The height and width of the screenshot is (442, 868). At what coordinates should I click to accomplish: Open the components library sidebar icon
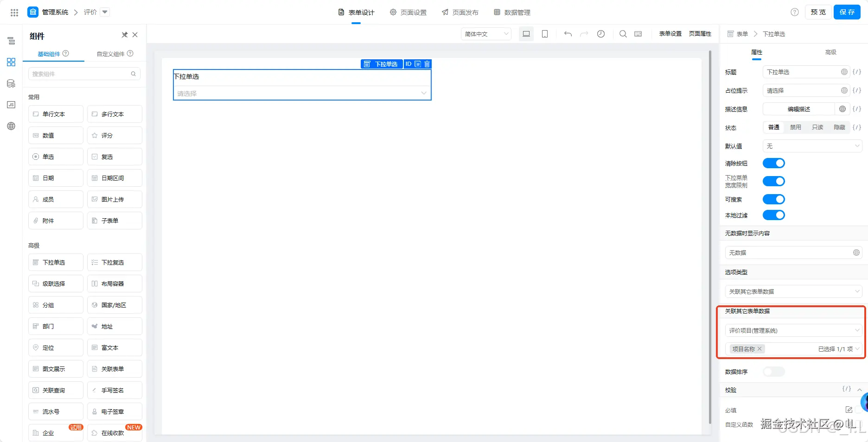point(11,62)
